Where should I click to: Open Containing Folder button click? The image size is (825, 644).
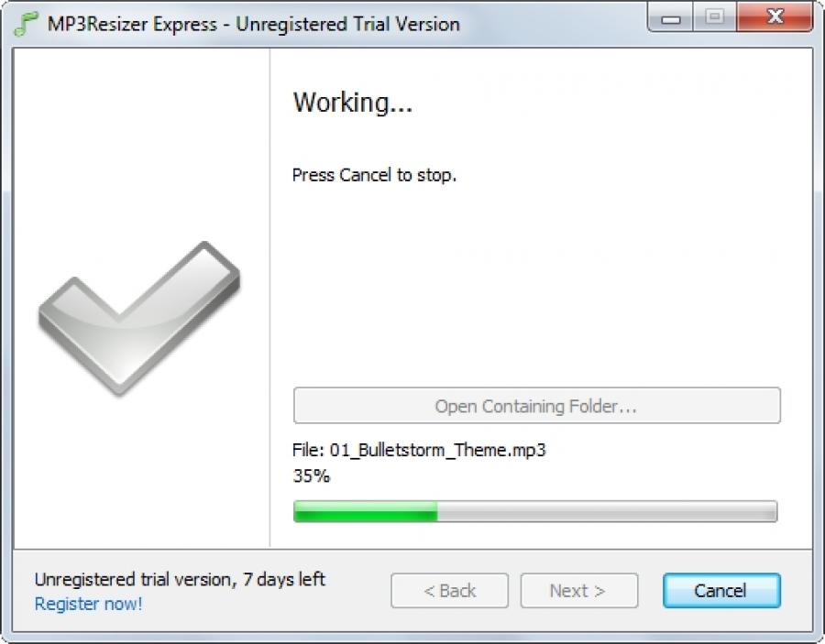coord(536,405)
